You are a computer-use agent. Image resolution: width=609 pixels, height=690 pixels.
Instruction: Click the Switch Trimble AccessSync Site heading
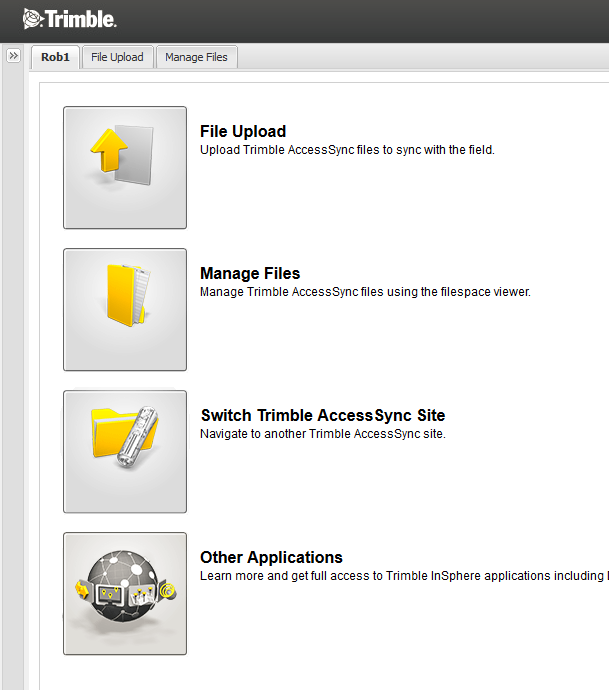tap(323, 415)
